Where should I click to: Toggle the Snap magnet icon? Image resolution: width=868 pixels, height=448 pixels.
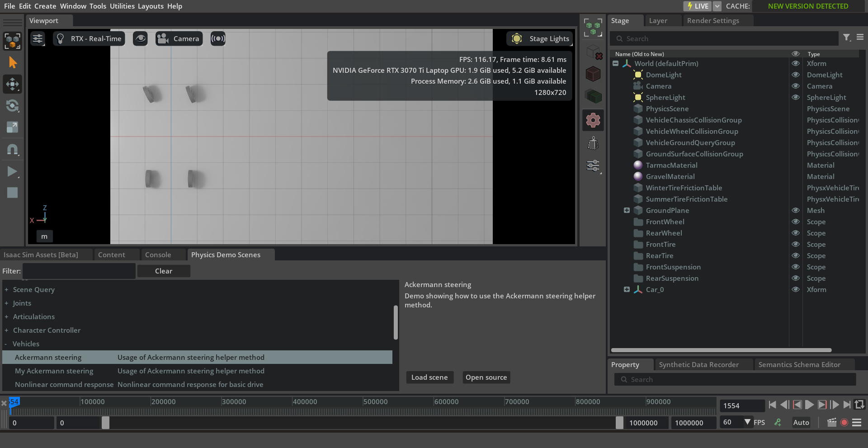coord(12,149)
